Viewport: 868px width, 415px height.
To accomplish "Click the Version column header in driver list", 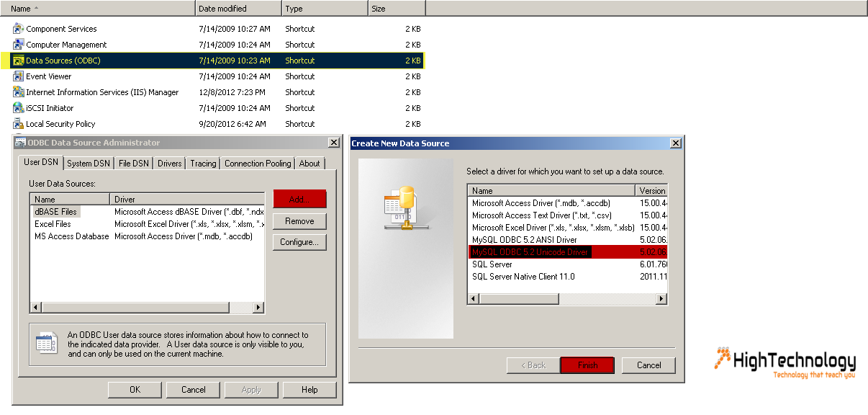I will [651, 191].
